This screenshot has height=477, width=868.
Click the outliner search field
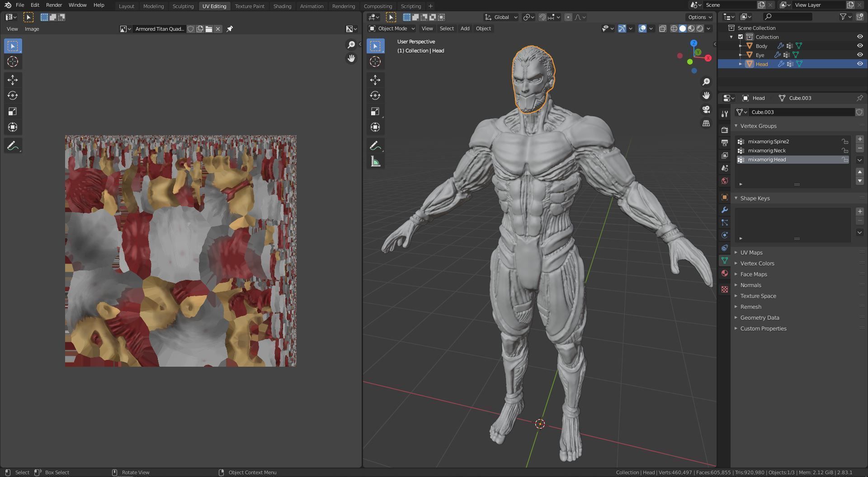(788, 17)
